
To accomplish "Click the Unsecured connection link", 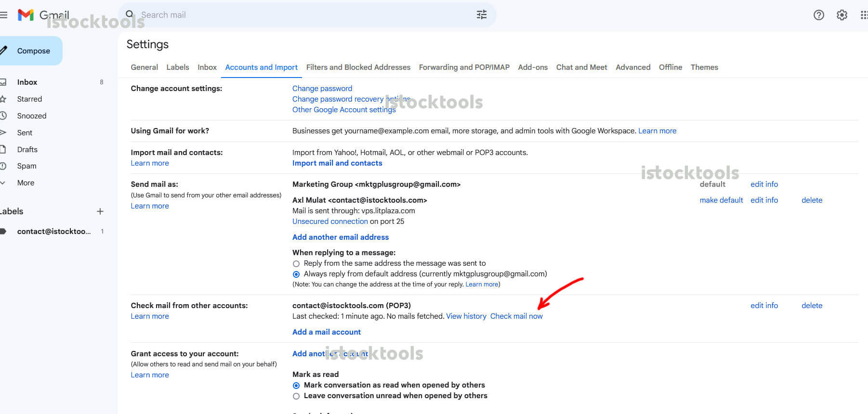I will click(x=330, y=221).
